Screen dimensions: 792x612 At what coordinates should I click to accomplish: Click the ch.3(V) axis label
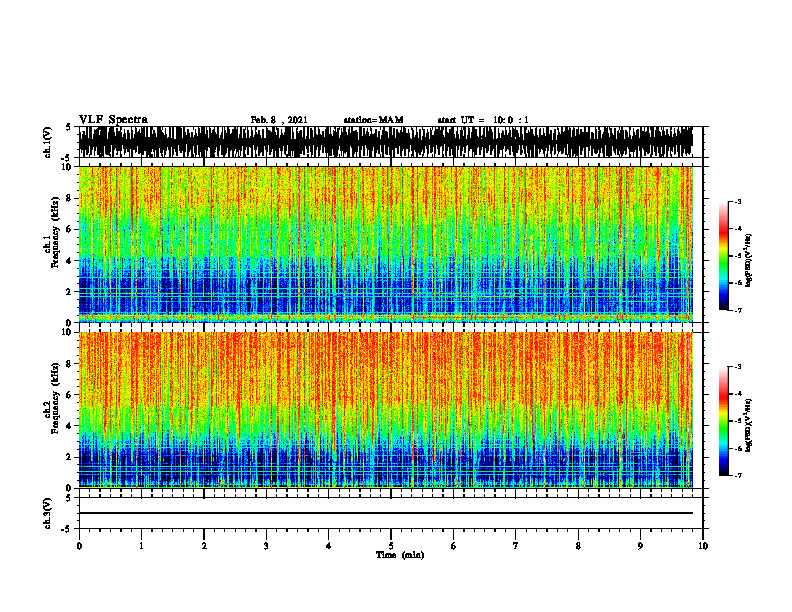(x=47, y=513)
